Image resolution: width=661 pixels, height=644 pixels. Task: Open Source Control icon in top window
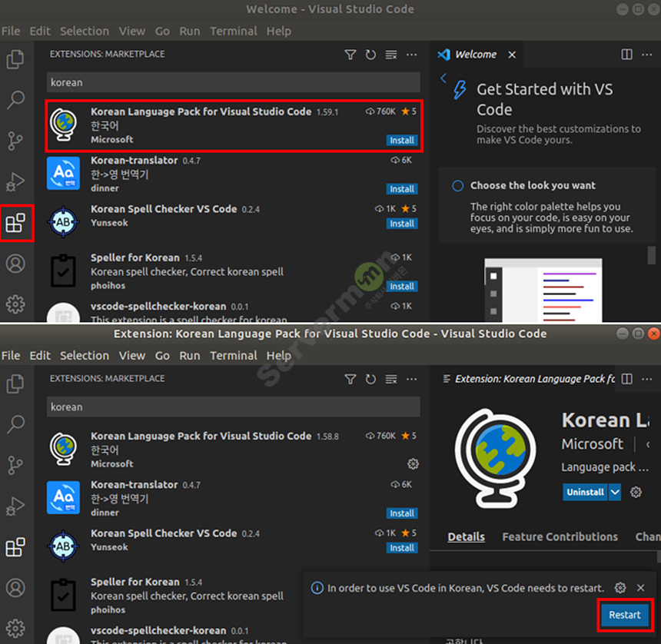click(x=15, y=141)
